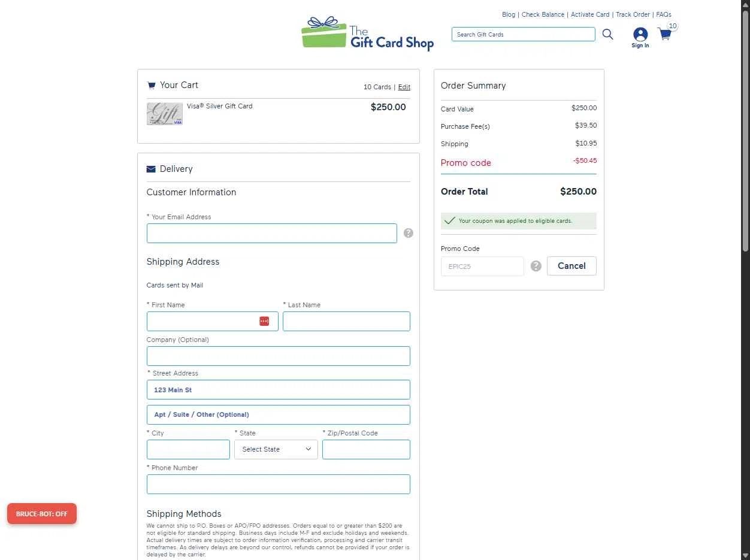This screenshot has width=750, height=560.
Task: Click the Shipping Methods heading
Action: click(184, 514)
